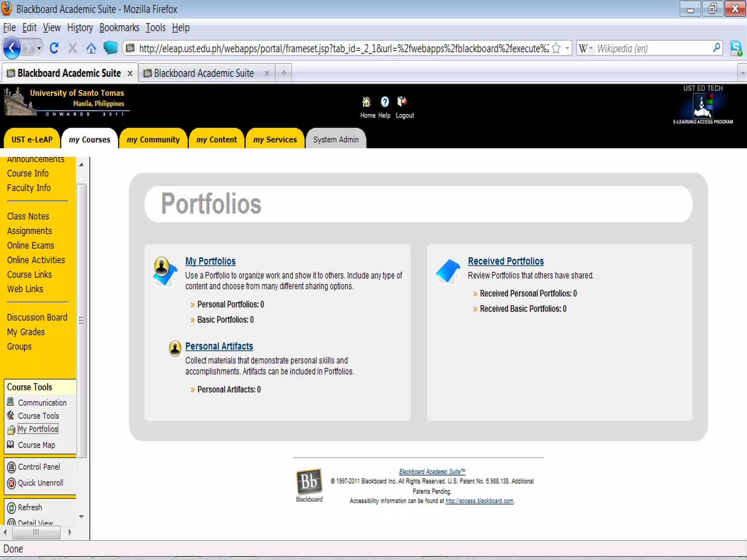Viewport: 747px width, 560px height.
Task: Click the Control Panel sidebar icon
Action: 11,467
